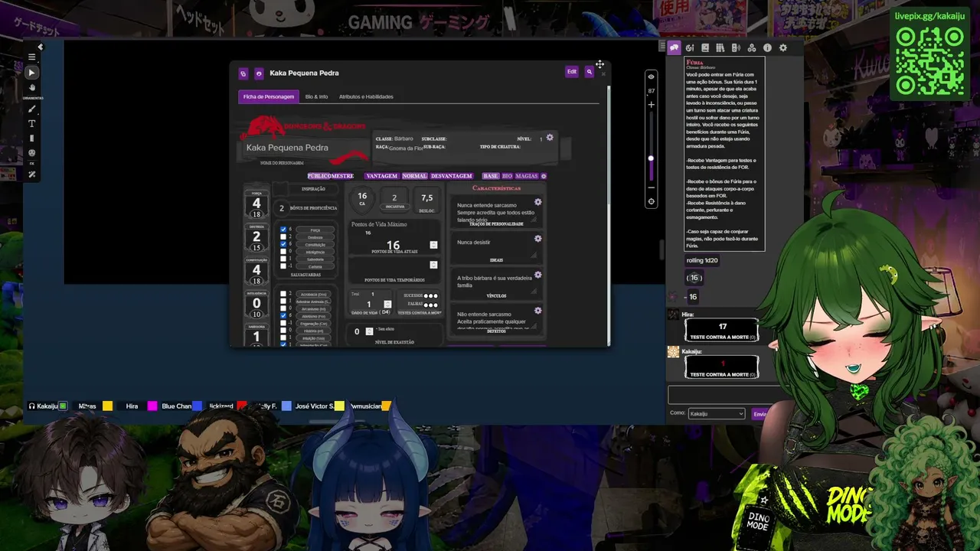Open the Journal sidebar tab
The width and height of the screenshot is (980, 551).
(705, 47)
